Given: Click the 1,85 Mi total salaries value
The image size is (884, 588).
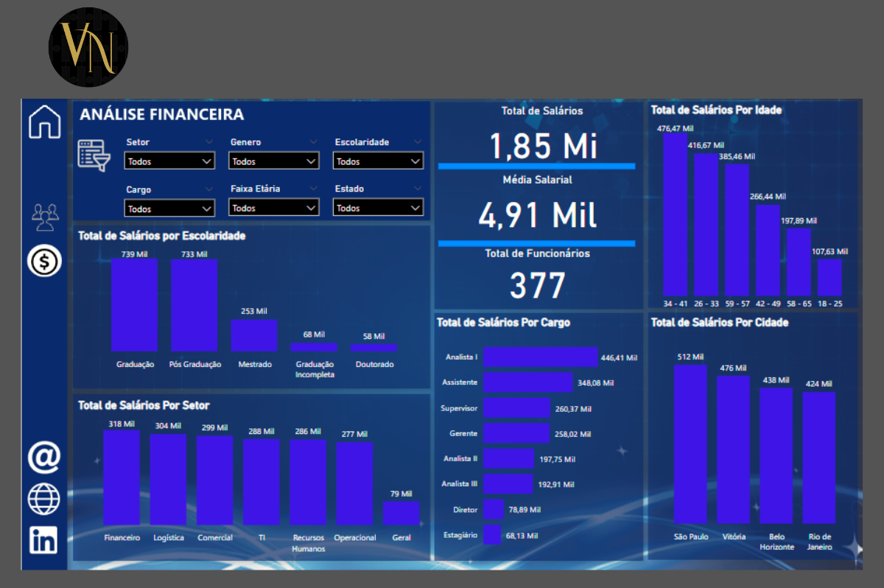Looking at the screenshot, I should click(x=543, y=145).
